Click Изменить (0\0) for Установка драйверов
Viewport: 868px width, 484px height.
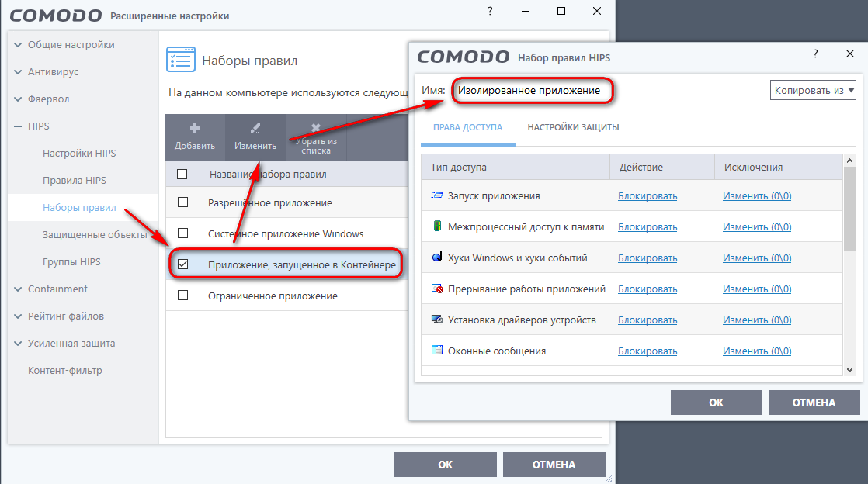[x=757, y=320]
